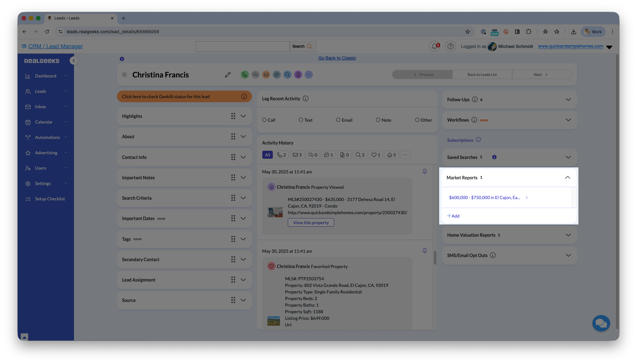Open the notifications bell icon
Viewport: 637px width, 364px height.
click(x=434, y=46)
